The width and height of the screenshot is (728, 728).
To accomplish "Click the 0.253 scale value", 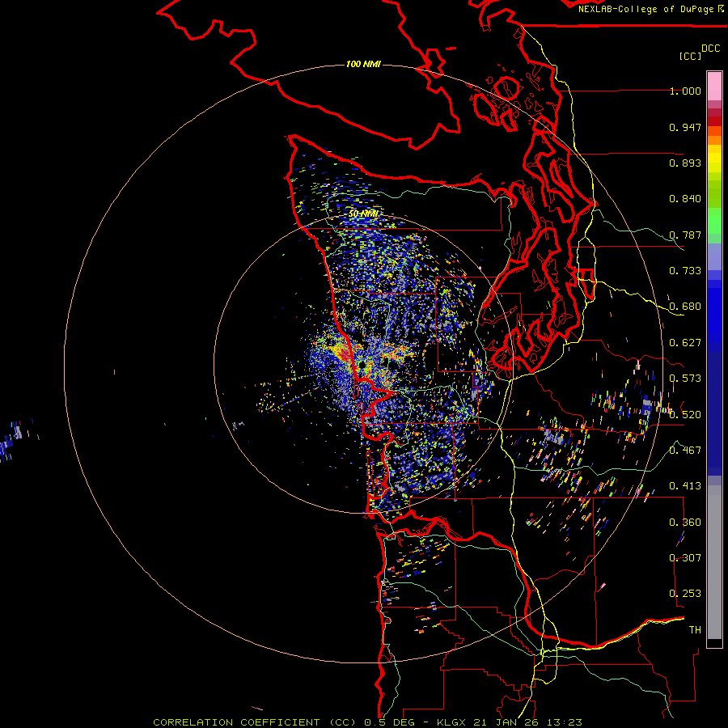I will (685, 594).
